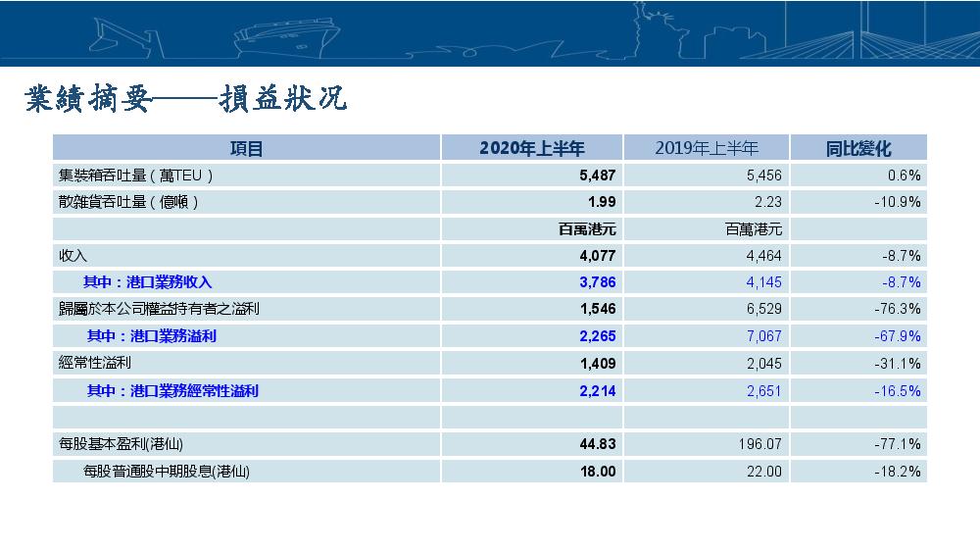Click the 18.00 interim dividend value
The image size is (980, 552).
pos(598,472)
